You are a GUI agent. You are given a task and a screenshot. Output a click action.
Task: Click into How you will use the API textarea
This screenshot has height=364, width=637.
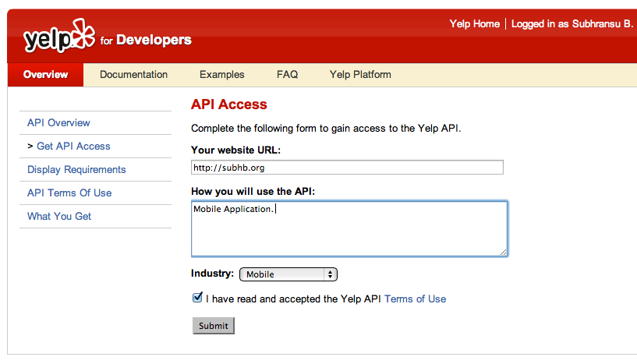(x=349, y=228)
